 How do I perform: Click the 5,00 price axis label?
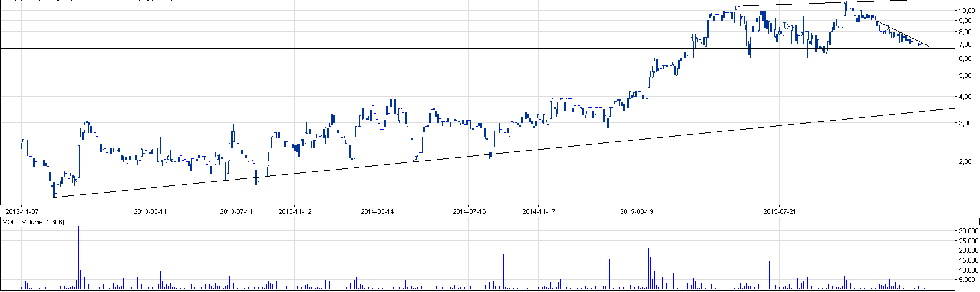965,76
